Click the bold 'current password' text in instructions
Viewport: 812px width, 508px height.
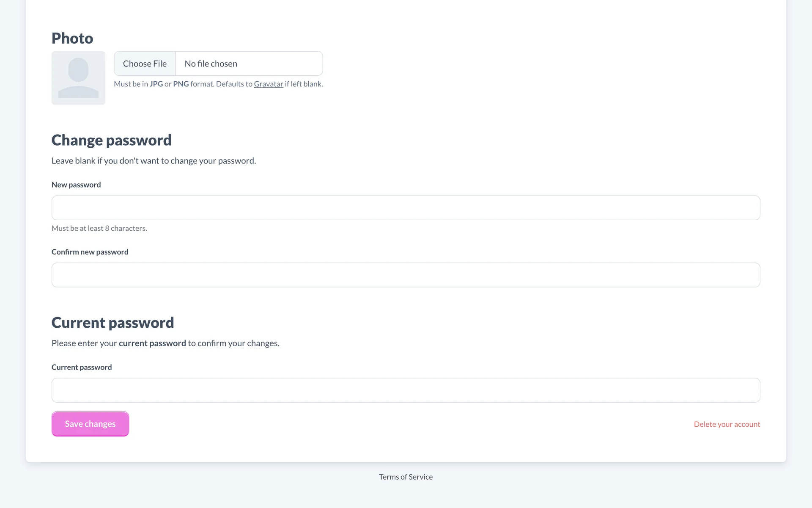[152, 343]
